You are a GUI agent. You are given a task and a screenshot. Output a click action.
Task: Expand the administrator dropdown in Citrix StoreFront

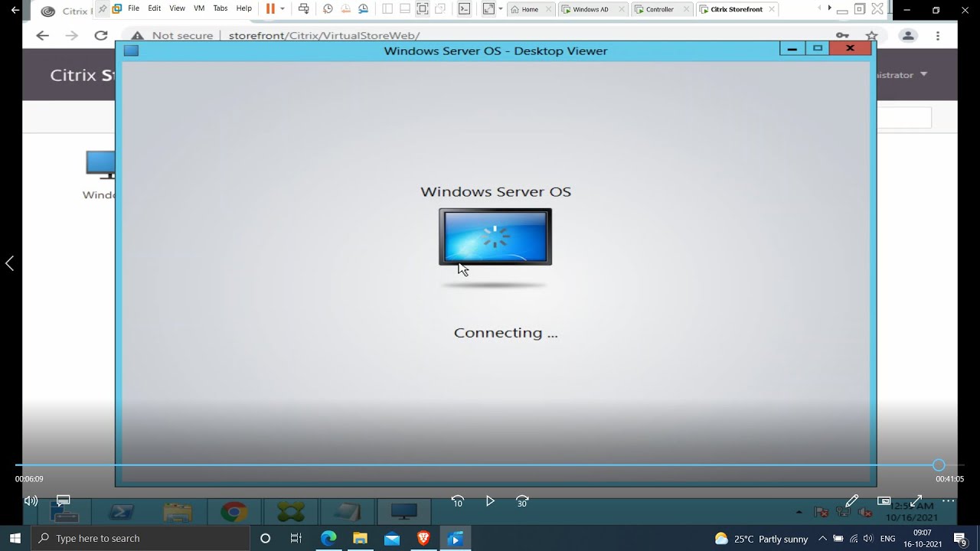pyautogui.click(x=923, y=74)
